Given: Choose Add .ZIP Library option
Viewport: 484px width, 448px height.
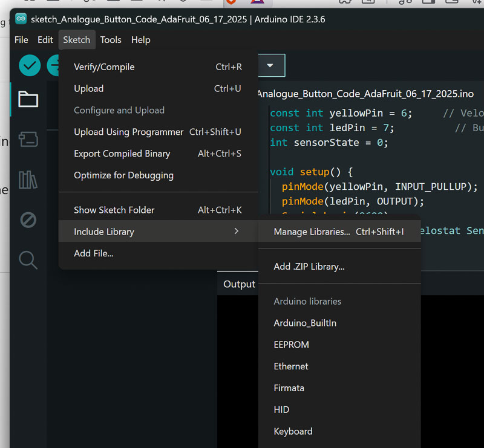Looking at the screenshot, I should [x=309, y=266].
